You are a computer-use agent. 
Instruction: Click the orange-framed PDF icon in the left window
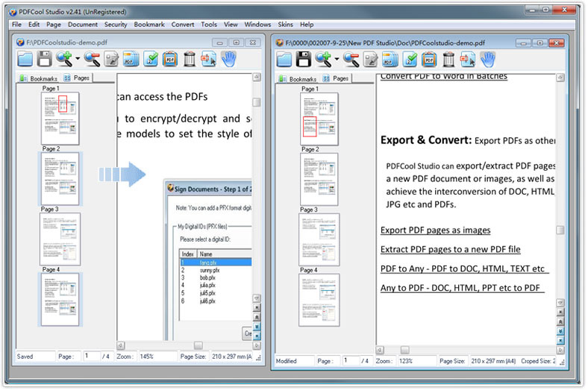tap(170, 59)
